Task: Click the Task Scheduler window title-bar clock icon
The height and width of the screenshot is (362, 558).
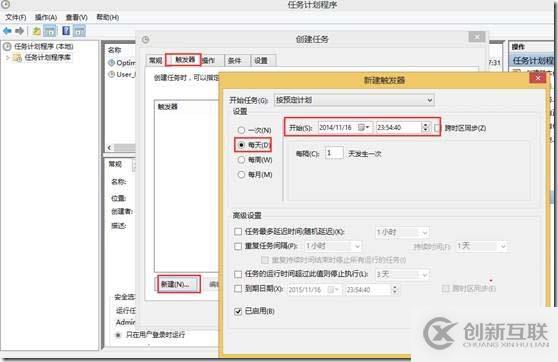Action: click(5, 4)
